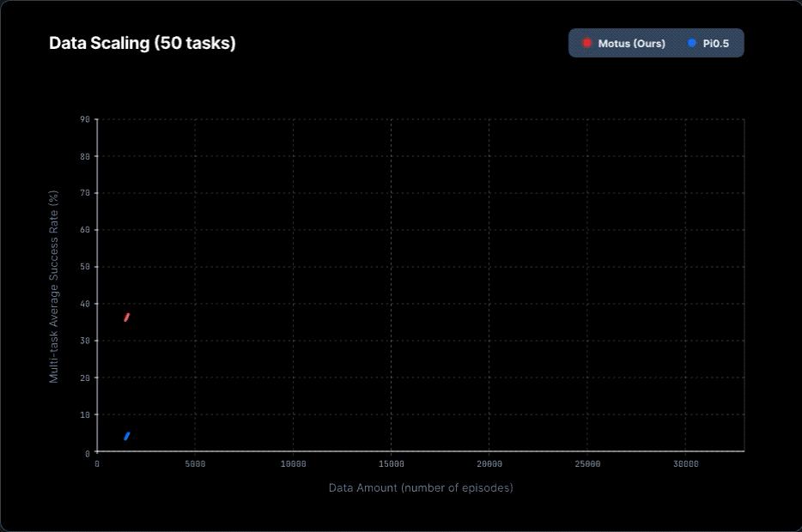Toggle the Motus (Ours) series label
The height and width of the screenshot is (532, 802).
pyautogui.click(x=631, y=43)
